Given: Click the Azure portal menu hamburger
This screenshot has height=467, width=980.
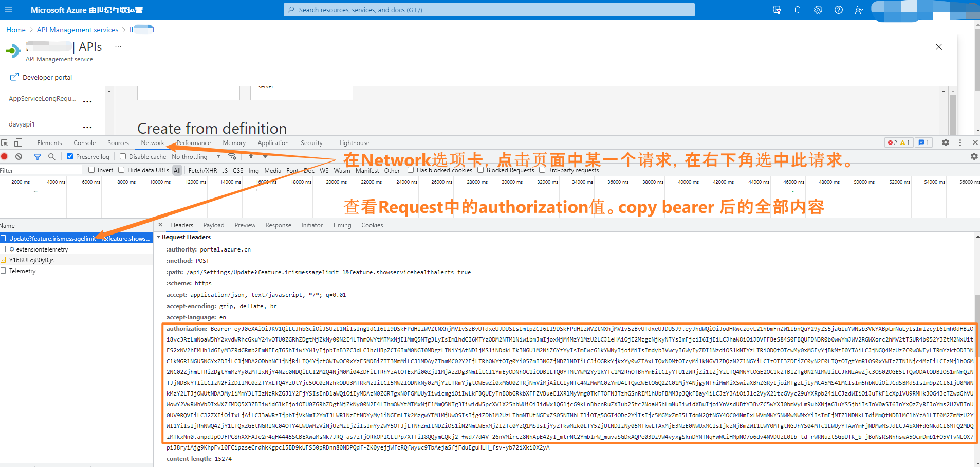Looking at the screenshot, I should click(8, 10).
